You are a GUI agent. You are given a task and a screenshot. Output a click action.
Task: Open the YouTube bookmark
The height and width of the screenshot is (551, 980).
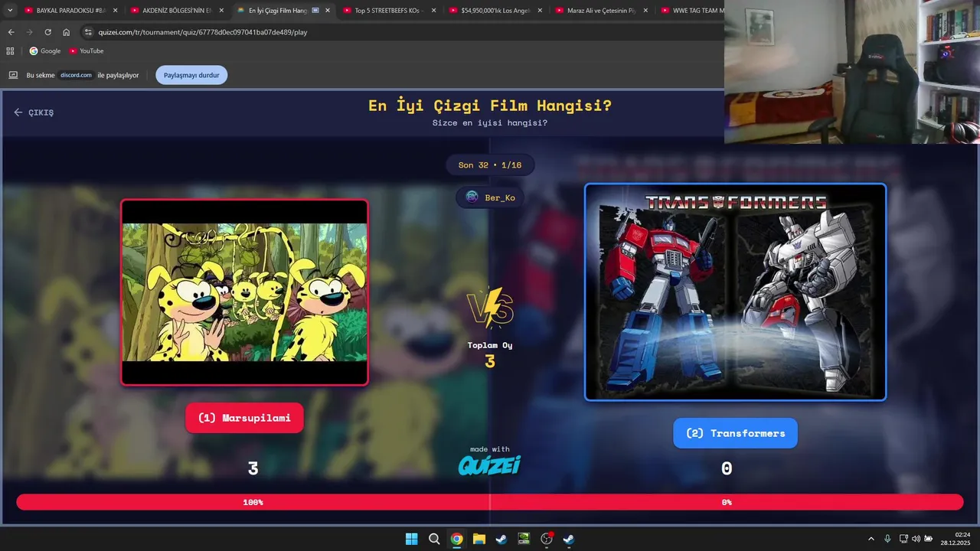(x=86, y=51)
